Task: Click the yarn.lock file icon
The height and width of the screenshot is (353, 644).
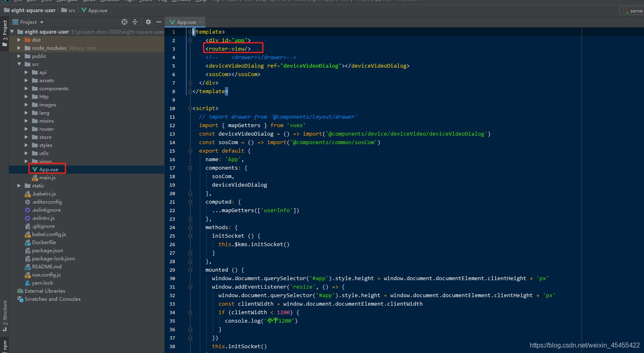Action: [28, 283]
